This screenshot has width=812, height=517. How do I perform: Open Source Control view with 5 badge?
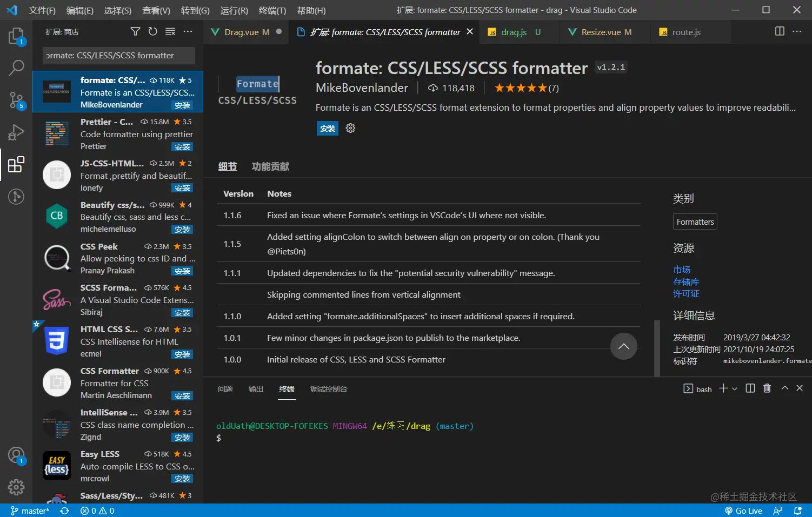pyautogui.click(x=16, y=100)
